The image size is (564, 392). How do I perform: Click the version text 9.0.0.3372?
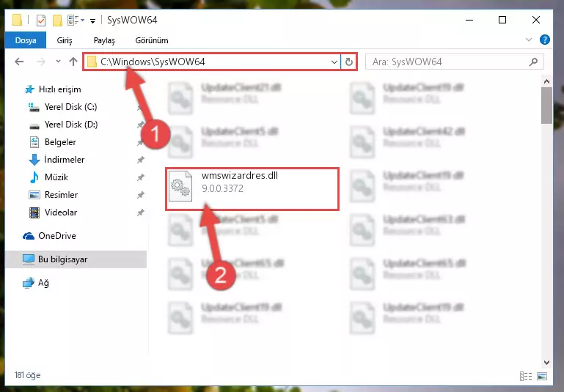222,188
